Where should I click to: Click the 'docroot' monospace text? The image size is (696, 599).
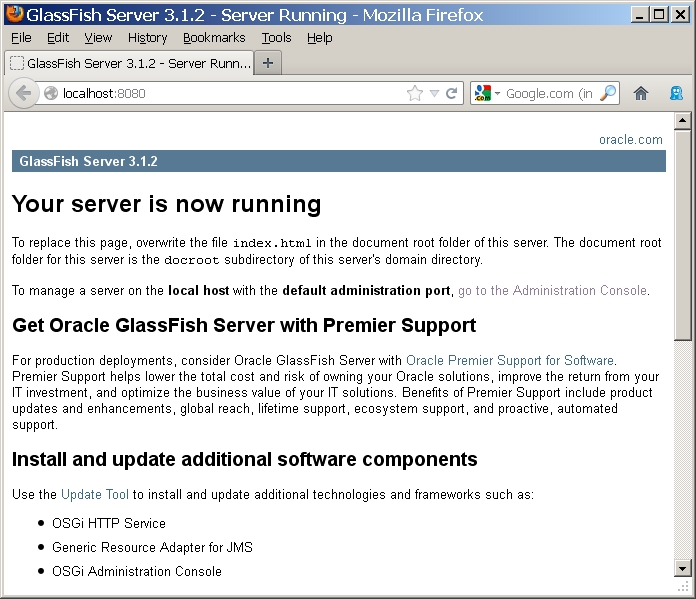(191, 260)
